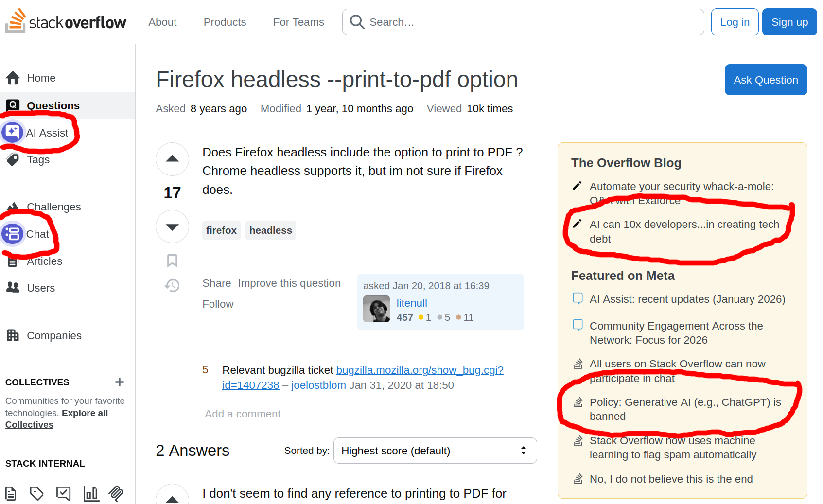Open the Products menu

pos(225,22)
